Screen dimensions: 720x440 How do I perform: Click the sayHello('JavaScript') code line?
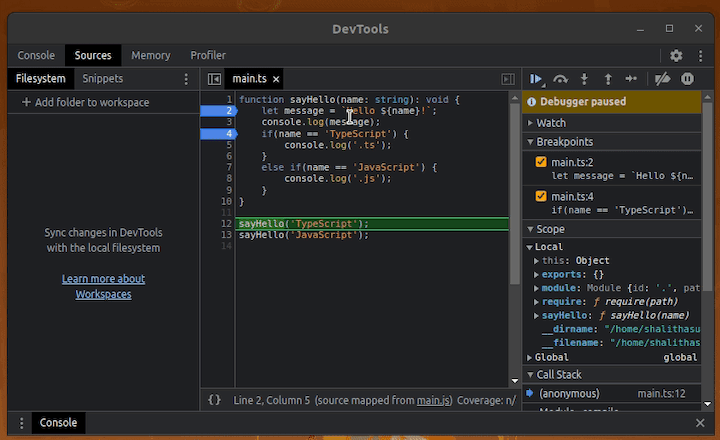(x=304, y=235)
